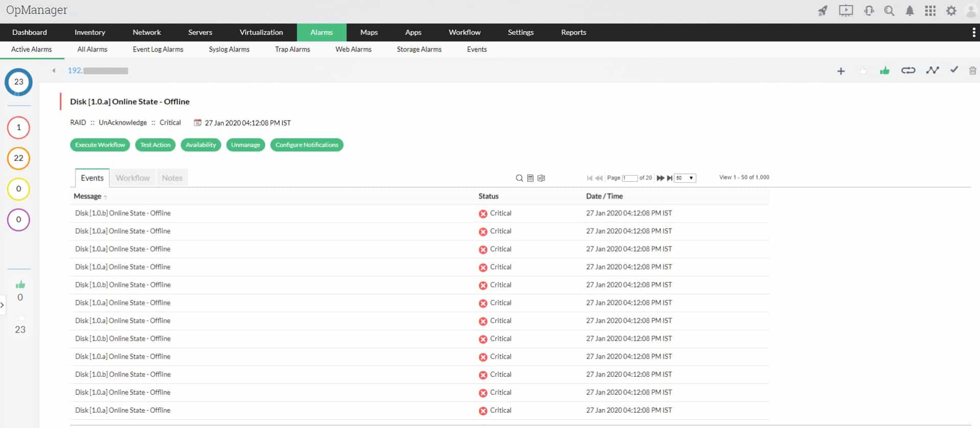
Task: Open the Virtualization menu
Action: tap(261, 32)
